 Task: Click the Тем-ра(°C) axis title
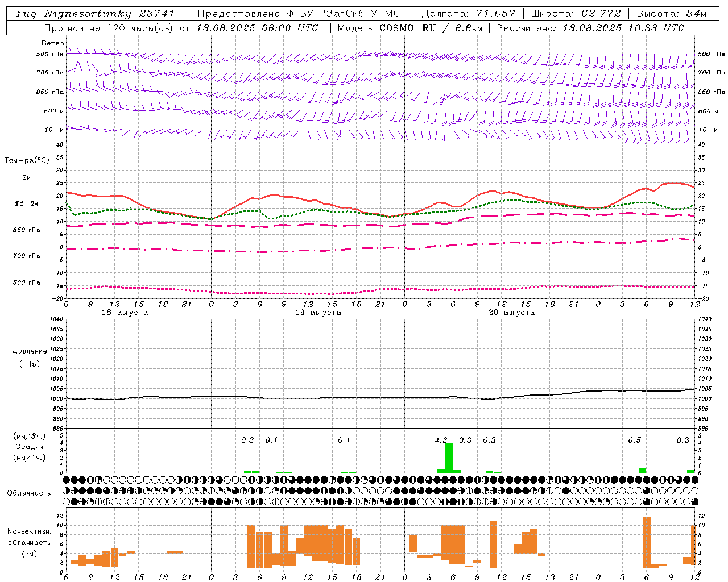27,161
